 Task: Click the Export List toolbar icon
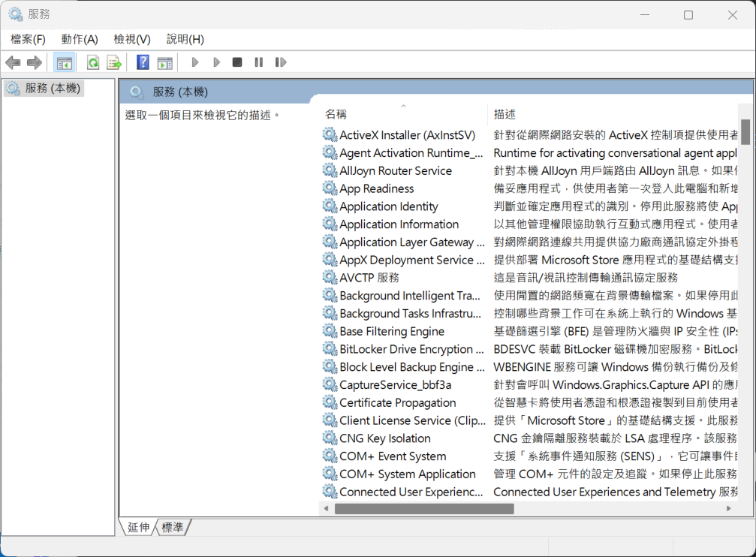114,62
